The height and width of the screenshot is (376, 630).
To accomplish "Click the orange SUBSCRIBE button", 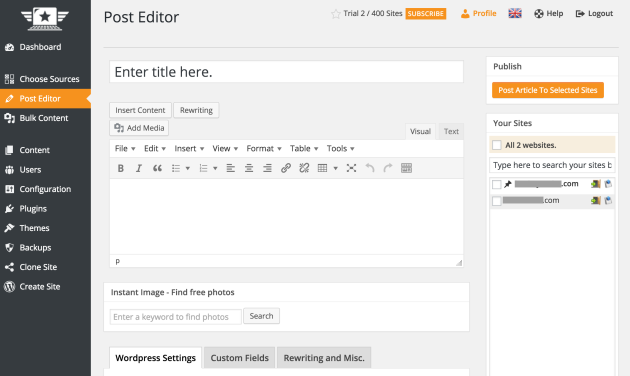I will (425, 14).
